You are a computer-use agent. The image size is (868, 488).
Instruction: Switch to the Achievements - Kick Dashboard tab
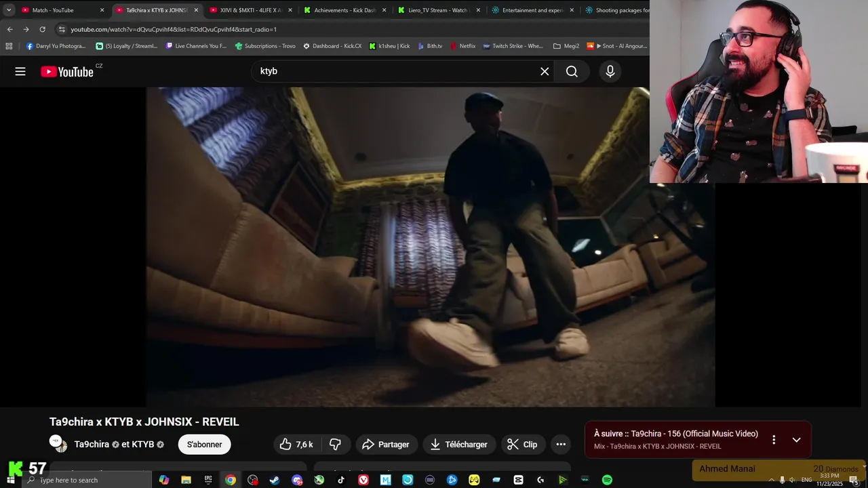344,10
